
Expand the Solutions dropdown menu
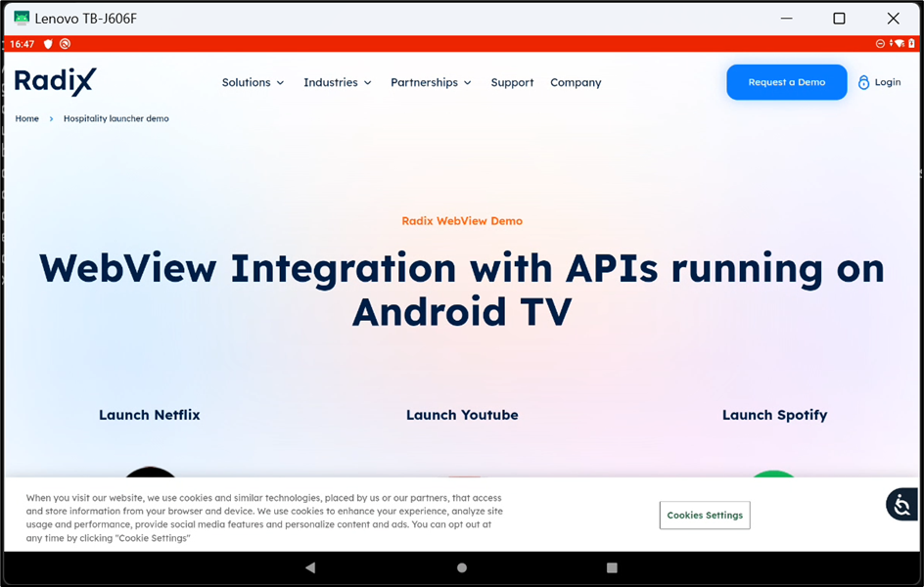[x=253, y=83]
